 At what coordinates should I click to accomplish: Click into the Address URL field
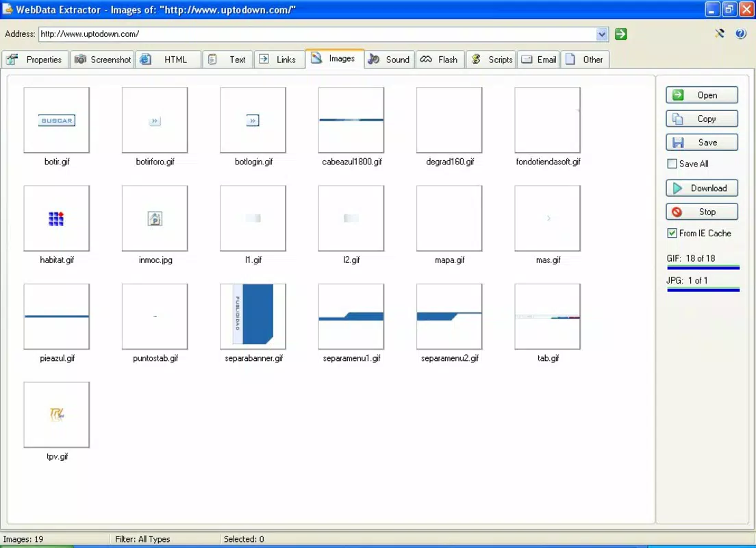[x=317, y=34]
